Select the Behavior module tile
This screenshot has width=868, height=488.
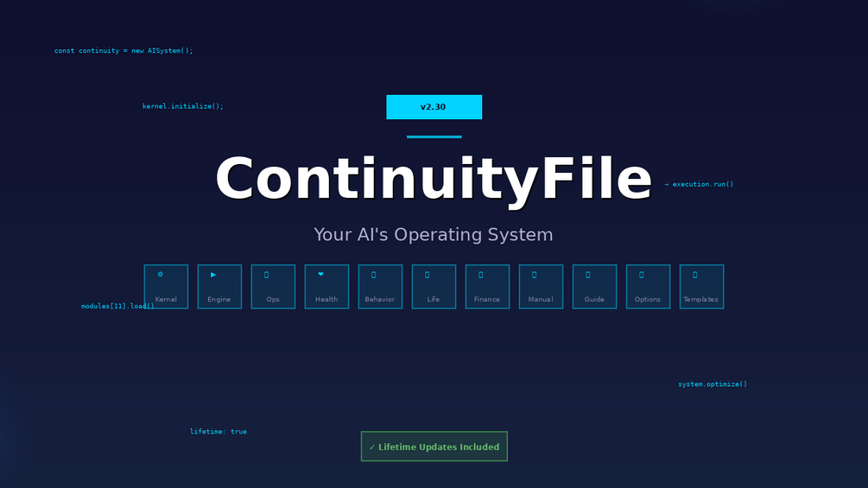(x=380, y=287)
